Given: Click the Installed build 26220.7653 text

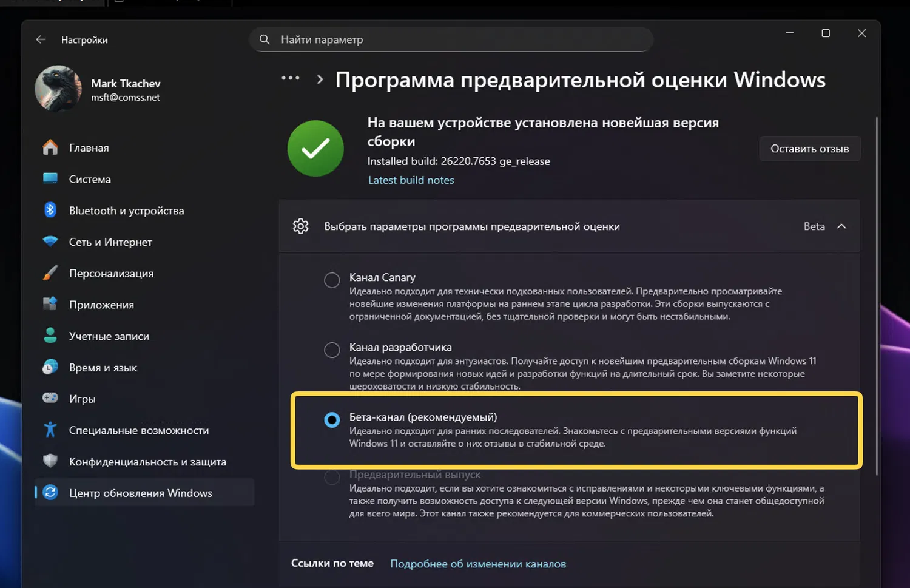Looking at the screenshot, I should tap(459, 161).
